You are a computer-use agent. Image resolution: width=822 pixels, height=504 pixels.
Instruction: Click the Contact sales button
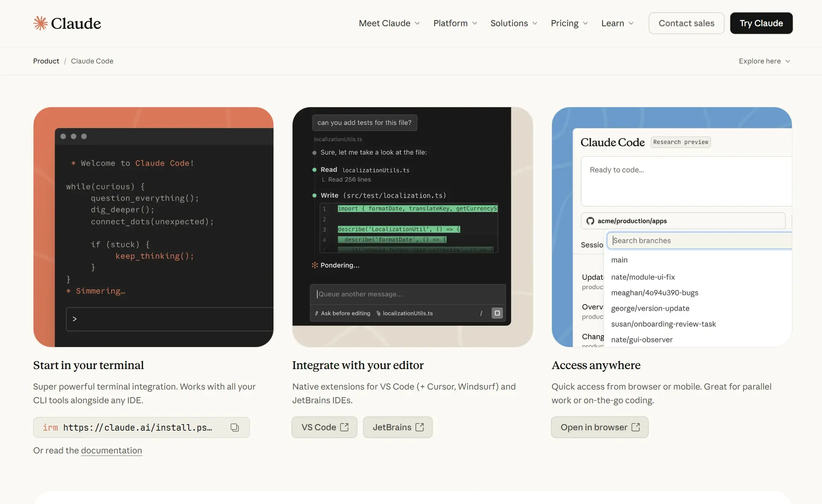click(686, 23)
